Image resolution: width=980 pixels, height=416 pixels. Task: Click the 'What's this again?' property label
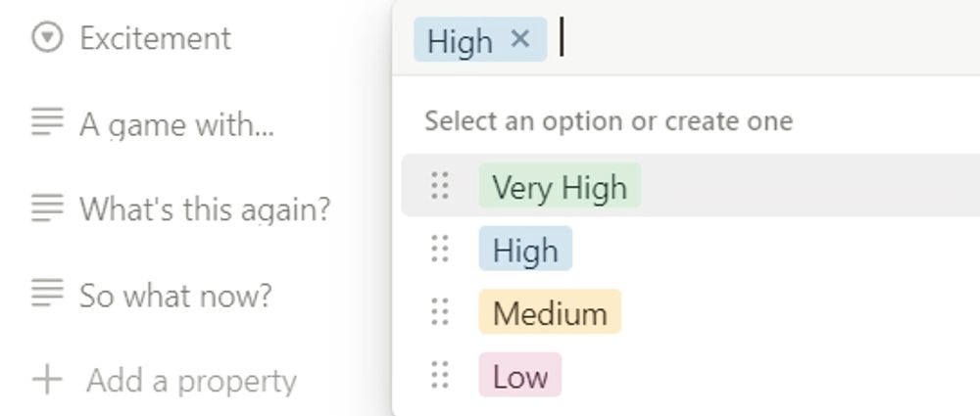[205, 208]
